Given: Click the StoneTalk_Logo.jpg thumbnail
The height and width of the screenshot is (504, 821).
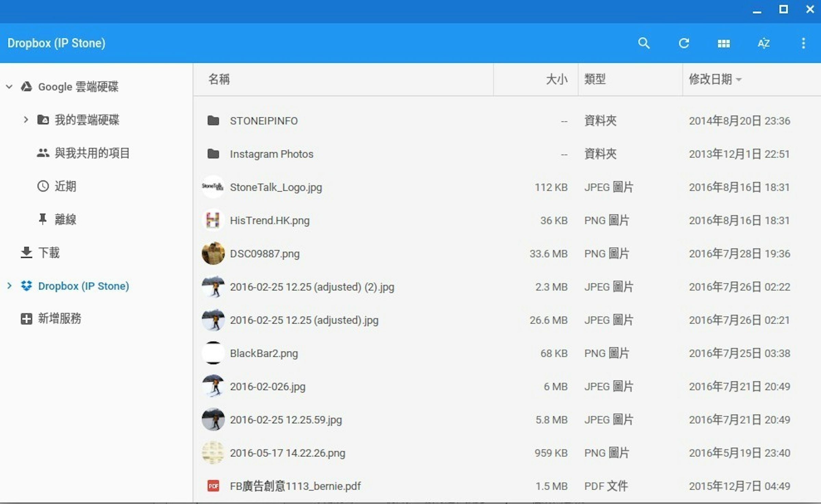Looking at the screenshot, I should [213, 187].
